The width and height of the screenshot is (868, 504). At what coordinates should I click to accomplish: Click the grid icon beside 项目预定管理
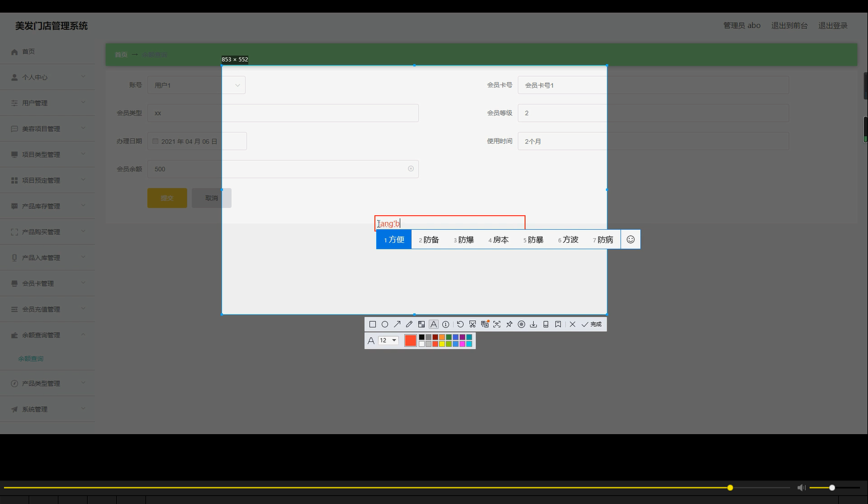click(x=14, y=180)
